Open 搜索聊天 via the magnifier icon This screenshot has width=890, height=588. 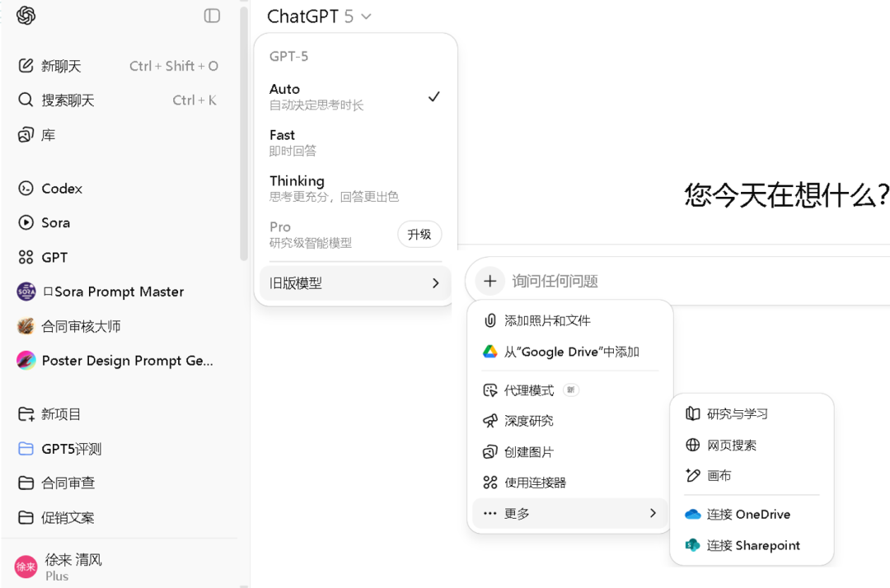pyautogui.click(x=26, y=100)
